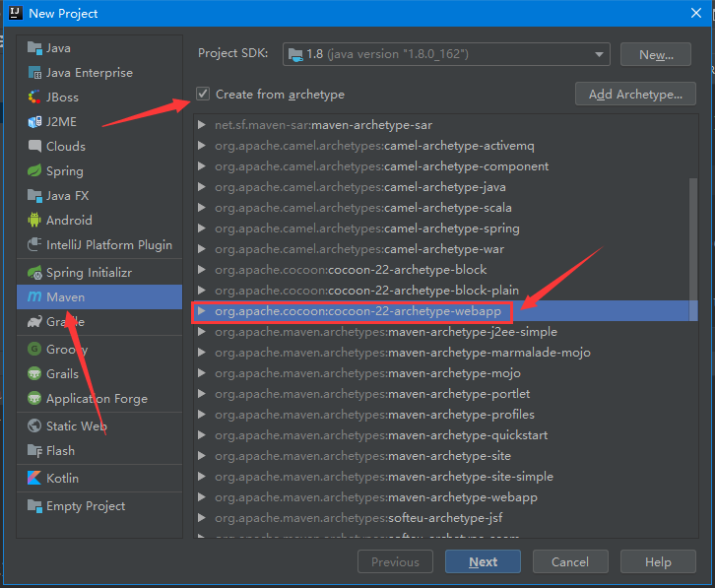715x588 pixels.
Task: Click the IntelliJ logo in title bar
Action: tap(16, 13)
